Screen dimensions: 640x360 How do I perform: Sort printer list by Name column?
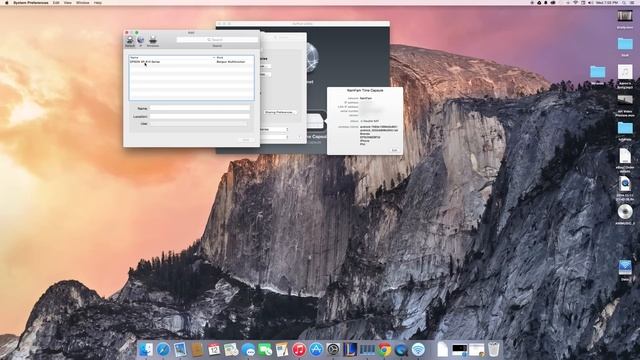click(172, 58)
